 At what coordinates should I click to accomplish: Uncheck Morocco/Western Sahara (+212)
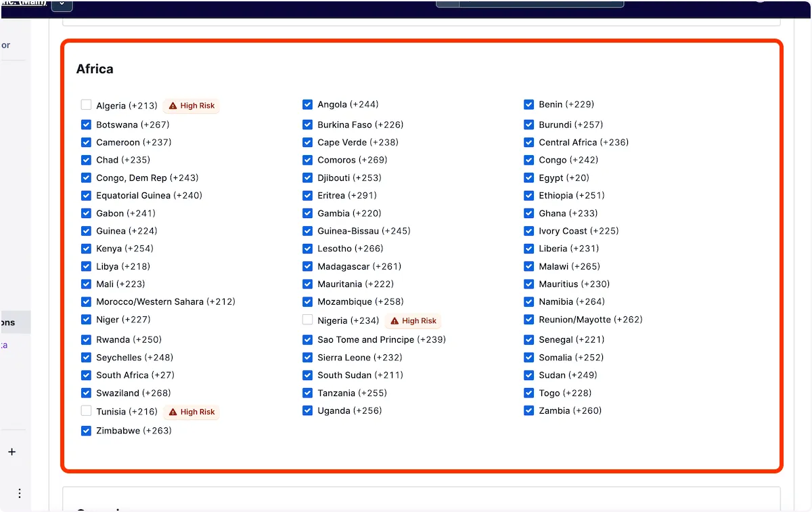pos(86,301)
